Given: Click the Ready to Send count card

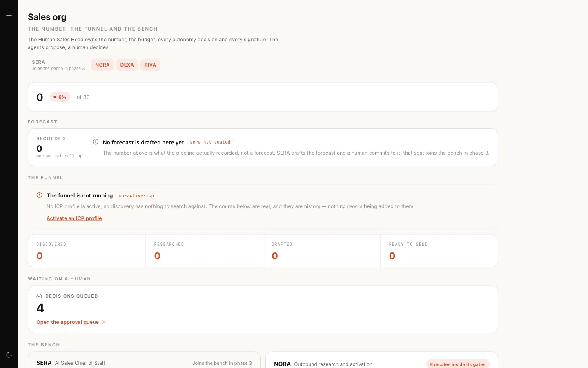Looking at the screenshot, I should click(439, 251).
